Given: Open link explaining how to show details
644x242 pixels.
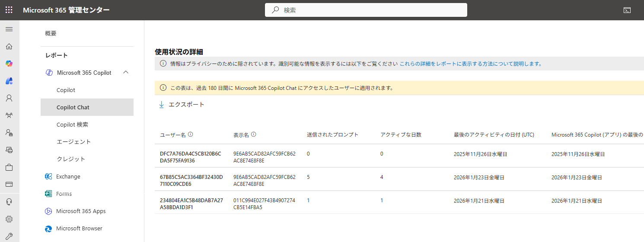Looking at the screenshot, I should [470, 64].
